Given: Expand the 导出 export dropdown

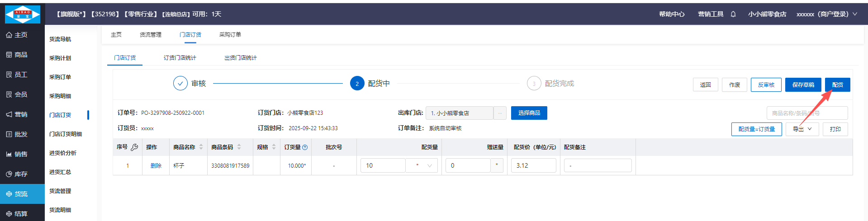Looking at the screenshot, I should point(802,129).
